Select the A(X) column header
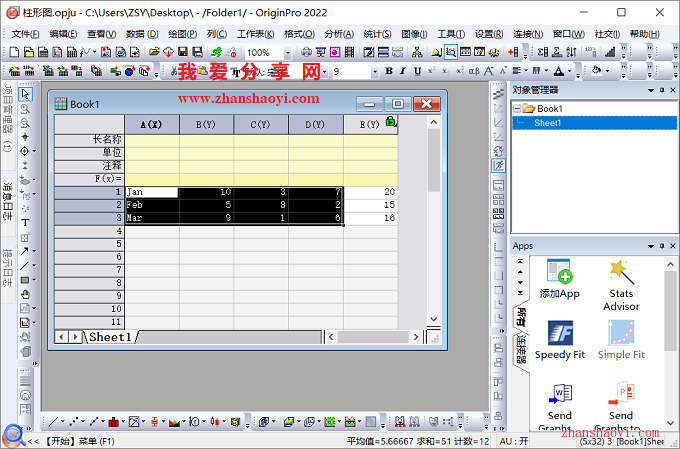The width and height of the screenshot is (680, 449). [152, 125]
